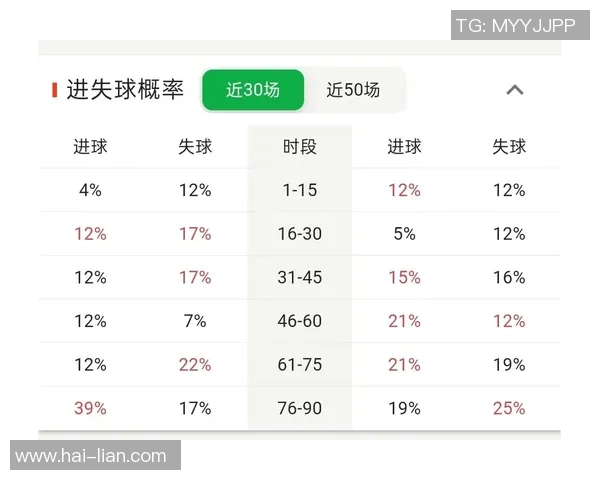Click the orange bar icon beside 进失球概率
The height and width of the screenshot is (480, 600).
[x=55, y=90]
